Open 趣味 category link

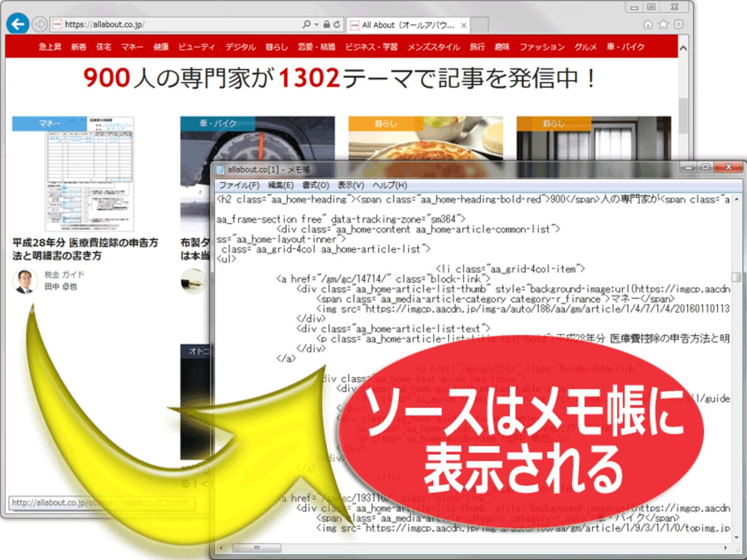tap(502, 47)
